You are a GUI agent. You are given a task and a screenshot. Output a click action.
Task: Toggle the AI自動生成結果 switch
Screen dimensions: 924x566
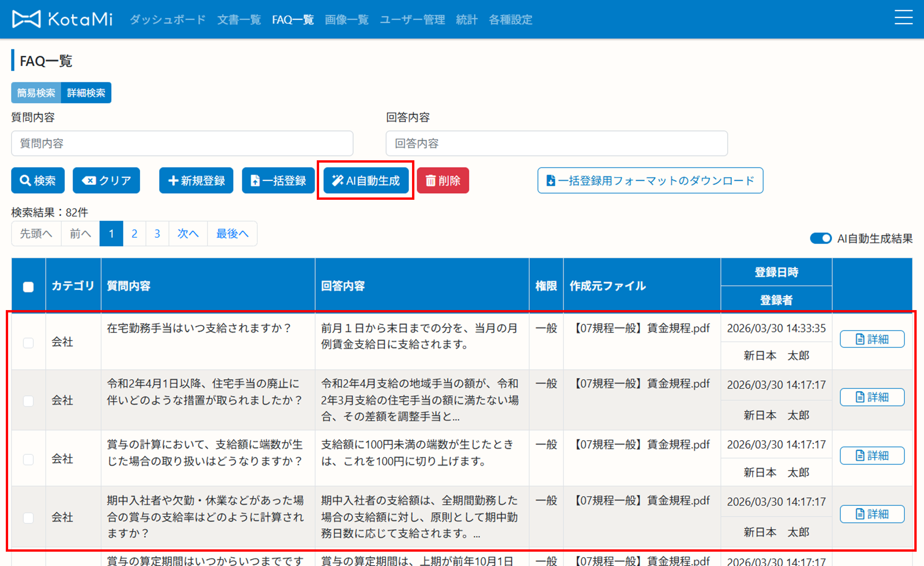coord(821,238)
